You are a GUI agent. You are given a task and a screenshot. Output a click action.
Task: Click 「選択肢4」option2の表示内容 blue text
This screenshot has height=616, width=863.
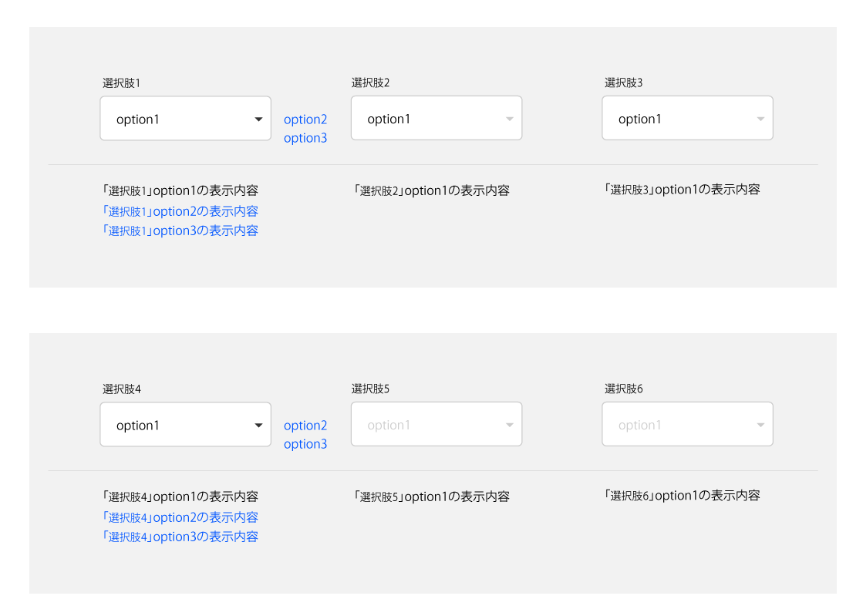[x=180, y=517]
